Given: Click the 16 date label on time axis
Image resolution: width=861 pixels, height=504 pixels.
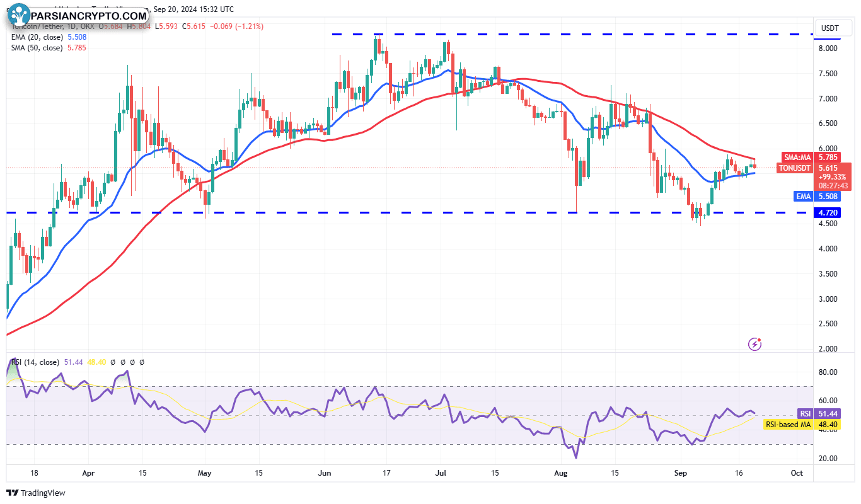Looking at the screenshot, I should [737, 472].
